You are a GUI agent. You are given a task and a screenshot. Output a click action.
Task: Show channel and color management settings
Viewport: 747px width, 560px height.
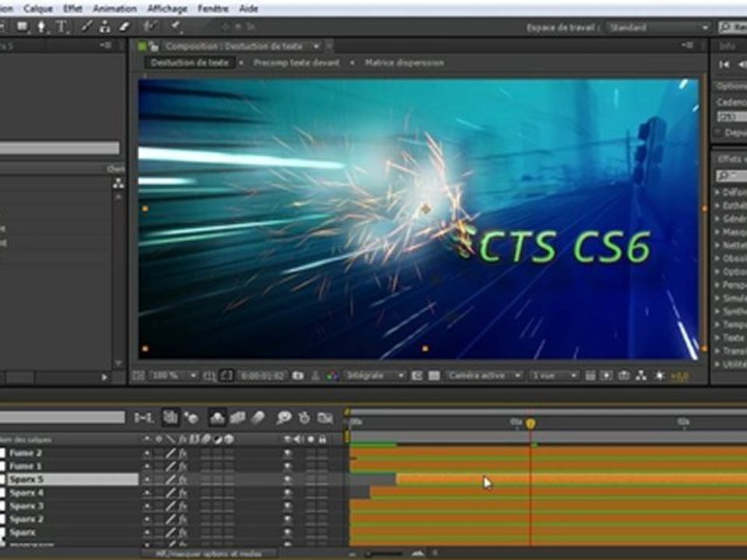(x=332, y=376)
